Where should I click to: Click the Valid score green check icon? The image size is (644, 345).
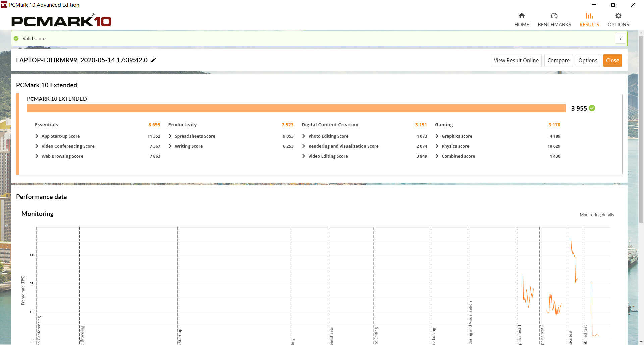(16, 38)
